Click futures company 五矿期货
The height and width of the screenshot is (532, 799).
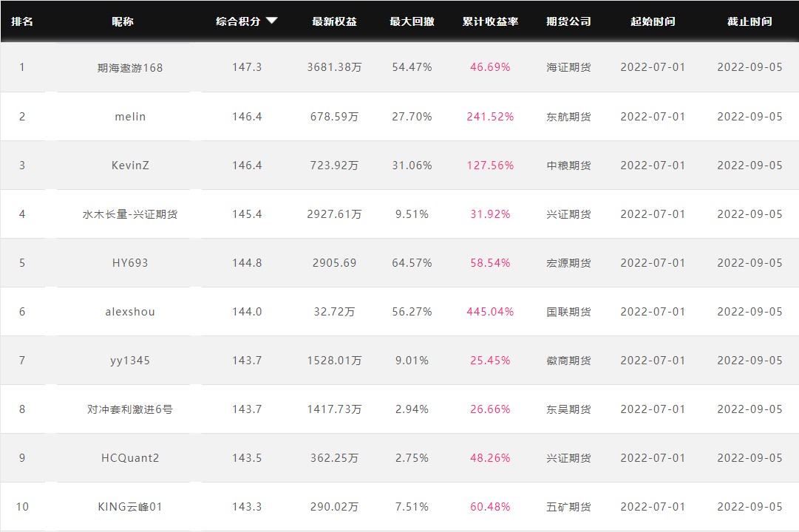568,507
